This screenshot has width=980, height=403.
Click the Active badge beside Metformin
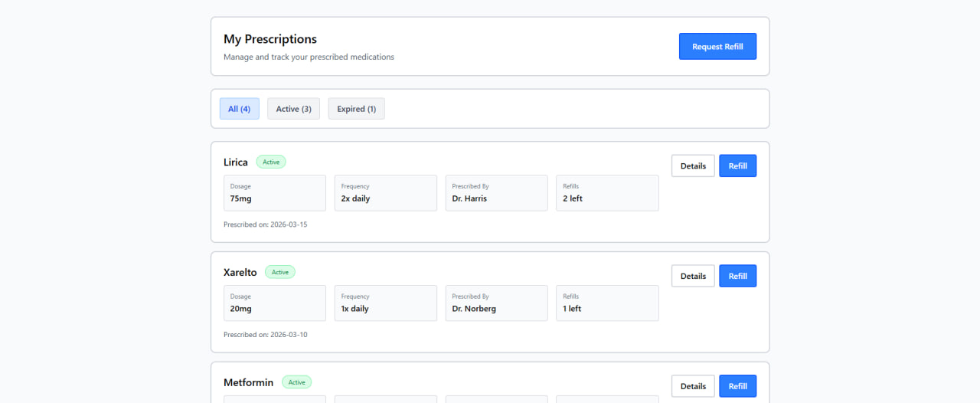[x=297, y=382]
